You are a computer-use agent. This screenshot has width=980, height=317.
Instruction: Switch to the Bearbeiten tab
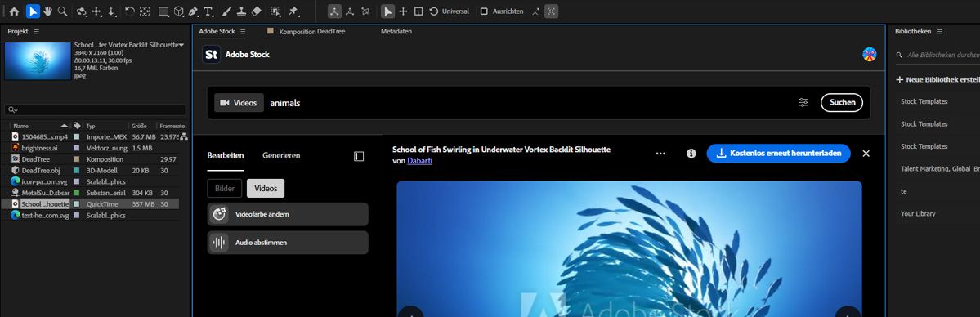pyautogui.click(x=226, y=156)
